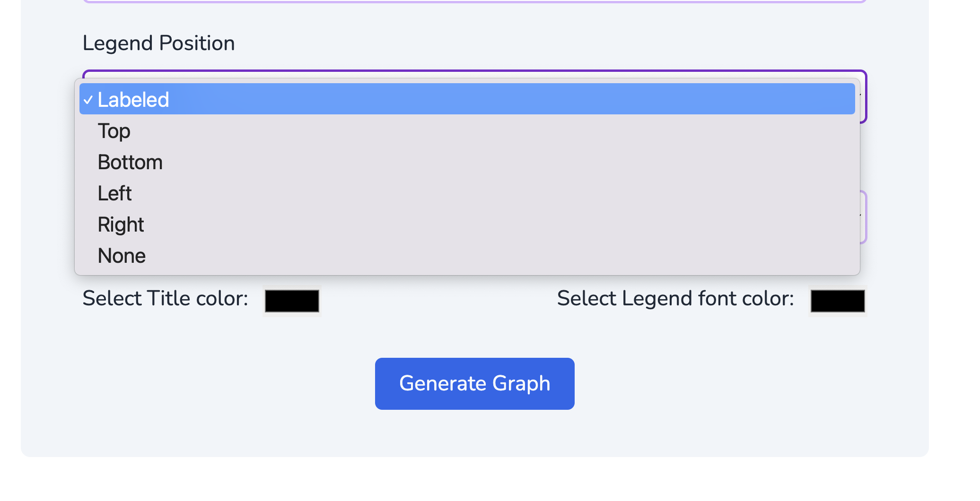
Task: Click the checkmark beside Labeled
Action: click(88, 100)
